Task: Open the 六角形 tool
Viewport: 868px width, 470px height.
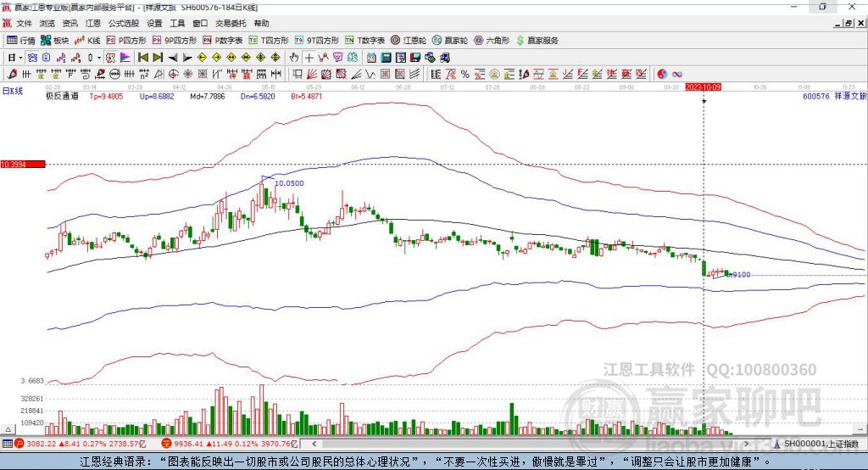Action: (492, 41)
